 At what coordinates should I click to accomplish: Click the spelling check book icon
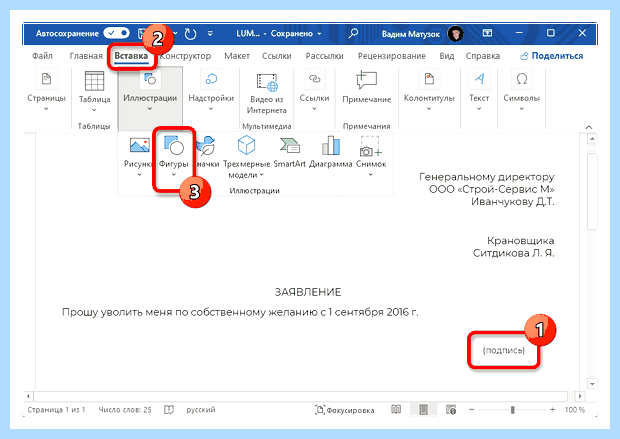169,410
